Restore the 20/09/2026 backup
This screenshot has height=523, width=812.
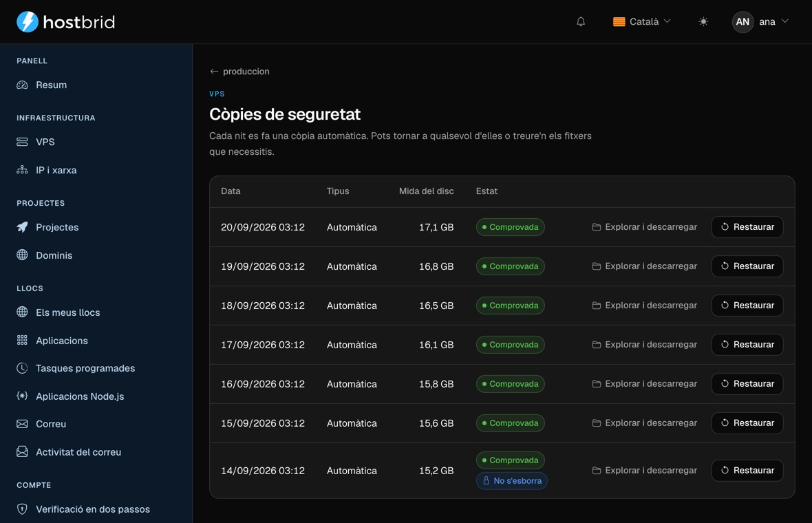[747, 227]
